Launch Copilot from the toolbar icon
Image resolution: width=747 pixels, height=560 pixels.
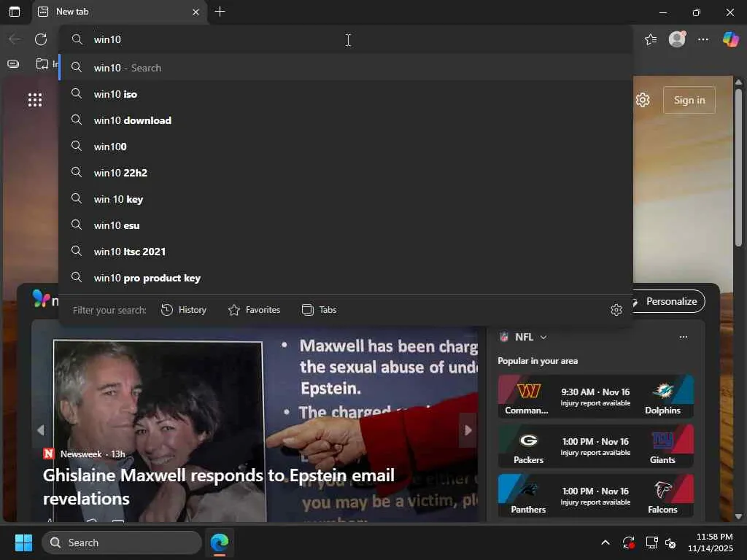(730, 39)
